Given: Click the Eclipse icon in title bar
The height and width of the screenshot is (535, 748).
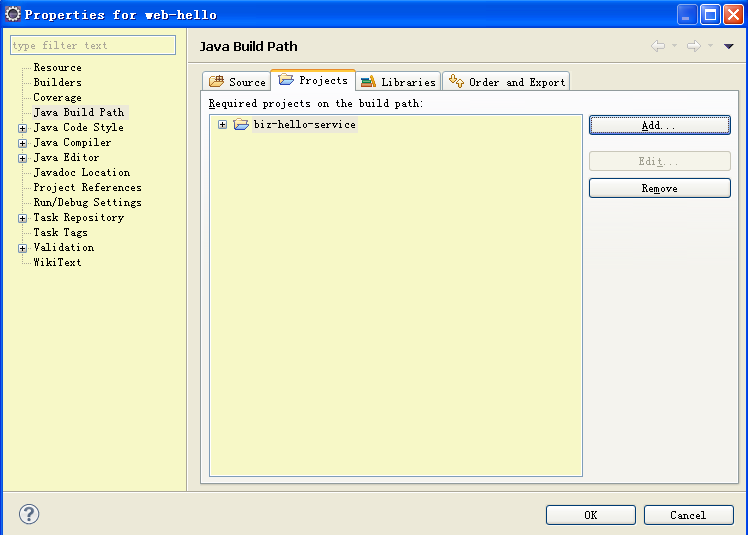Looking at the screenshot, I should point(13,14).
